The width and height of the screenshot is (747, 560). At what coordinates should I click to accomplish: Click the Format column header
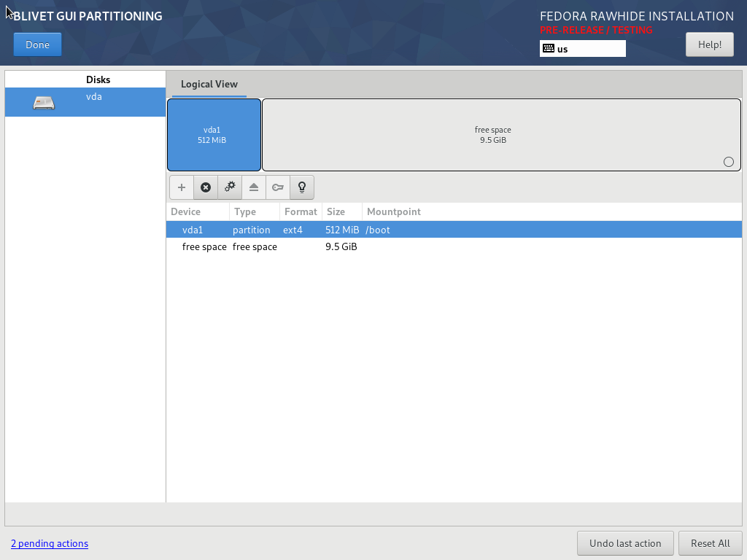tap(301, 211)
